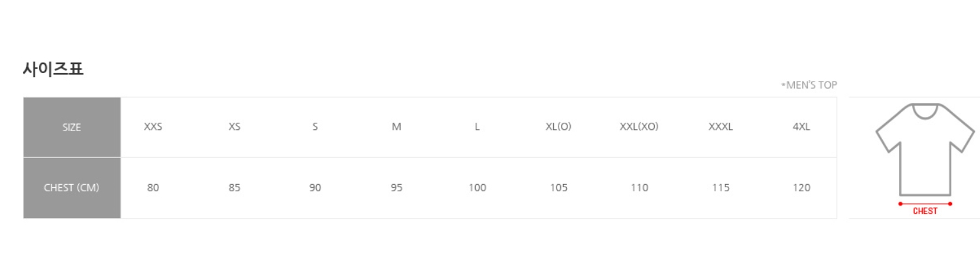Choose the XXS size column
Viewport: 980px width, 263px height.
point(153,127)
